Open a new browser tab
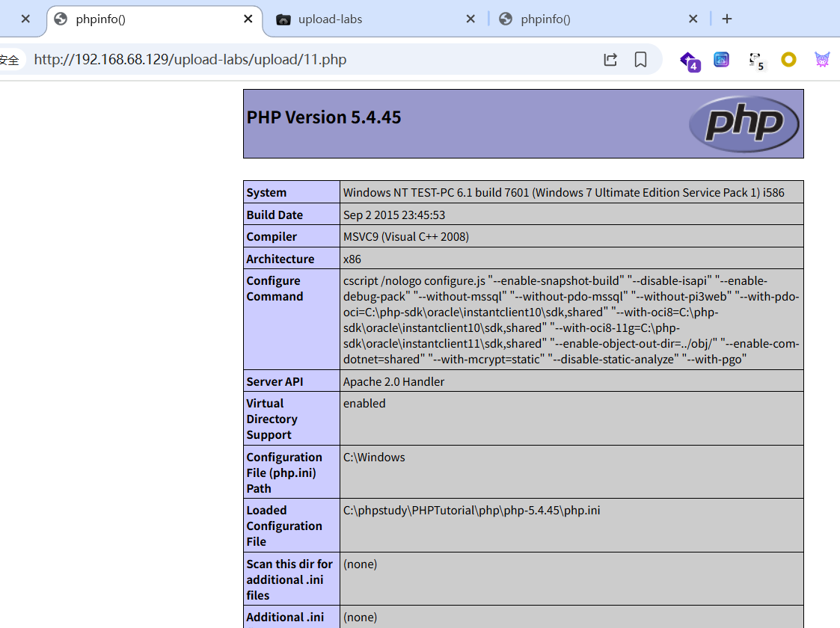The width and height of the screenshot is (840, 628). 726,19
